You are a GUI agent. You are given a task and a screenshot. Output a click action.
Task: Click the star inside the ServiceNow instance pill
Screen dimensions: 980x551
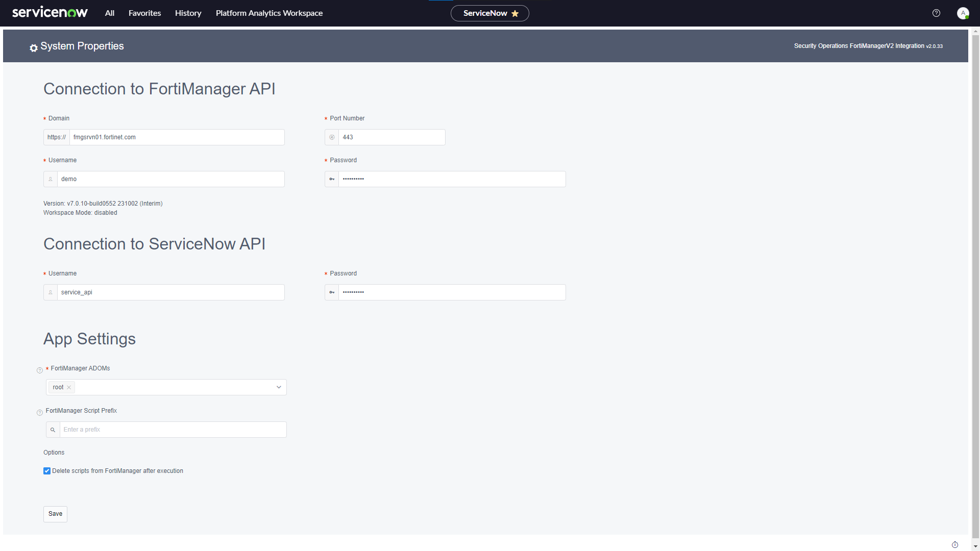516,14
